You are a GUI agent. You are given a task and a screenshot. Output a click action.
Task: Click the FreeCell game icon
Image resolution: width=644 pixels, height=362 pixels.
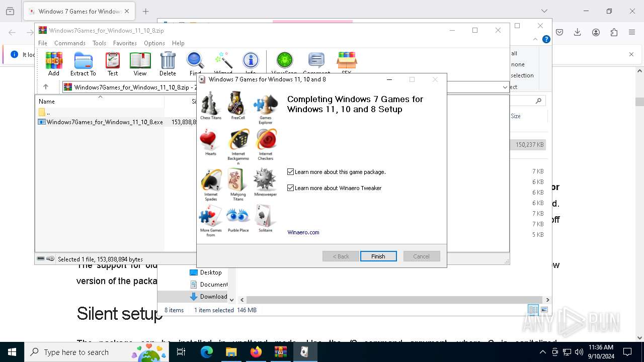(238, 106)
